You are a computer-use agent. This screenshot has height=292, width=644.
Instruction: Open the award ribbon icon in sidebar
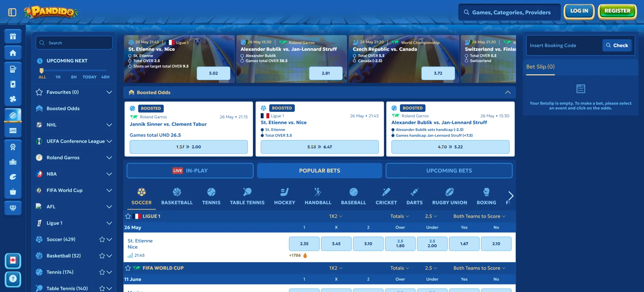click(x=13, y=147)
